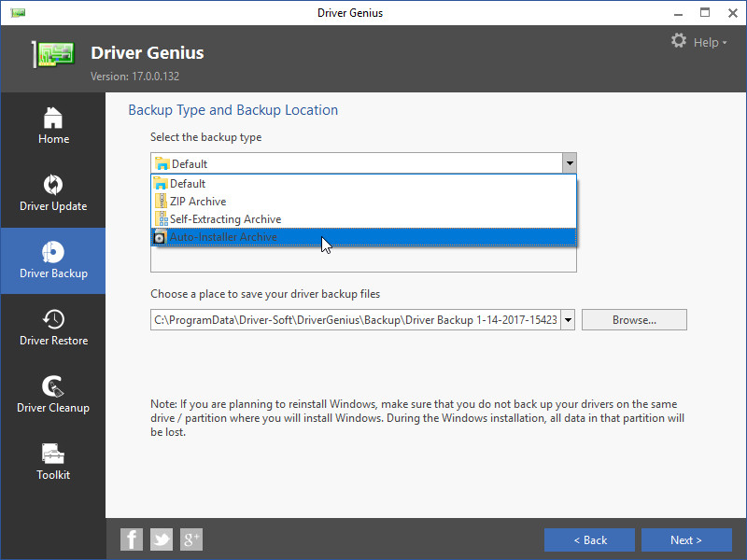This screenshot has width=747, height=560.
Task: Go to Next step
Action: (x=686, y=540)
